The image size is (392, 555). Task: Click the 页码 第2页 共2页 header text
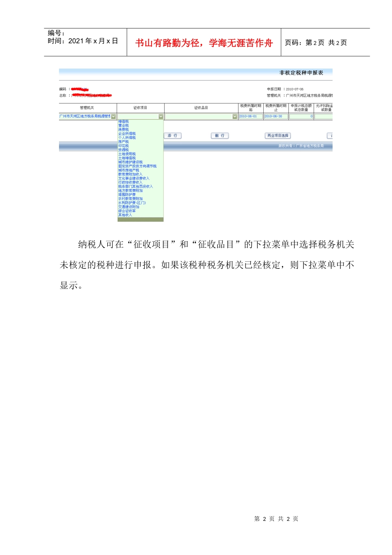point(316,43)
